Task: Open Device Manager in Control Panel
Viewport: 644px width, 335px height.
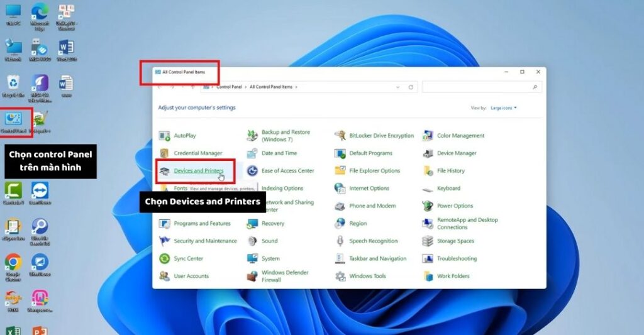Action: click(x=457, y=153)
